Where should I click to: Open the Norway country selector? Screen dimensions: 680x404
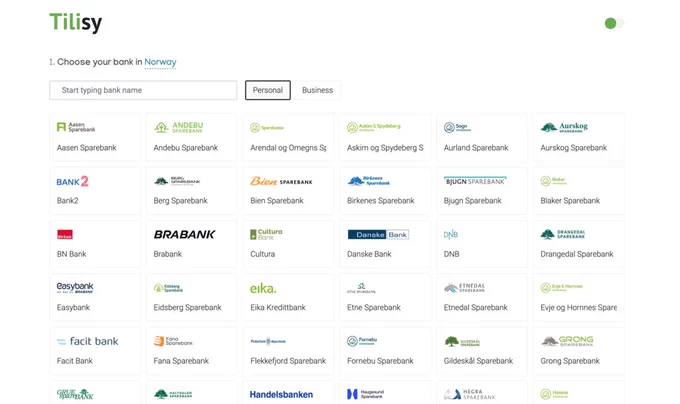pos(160,62)
